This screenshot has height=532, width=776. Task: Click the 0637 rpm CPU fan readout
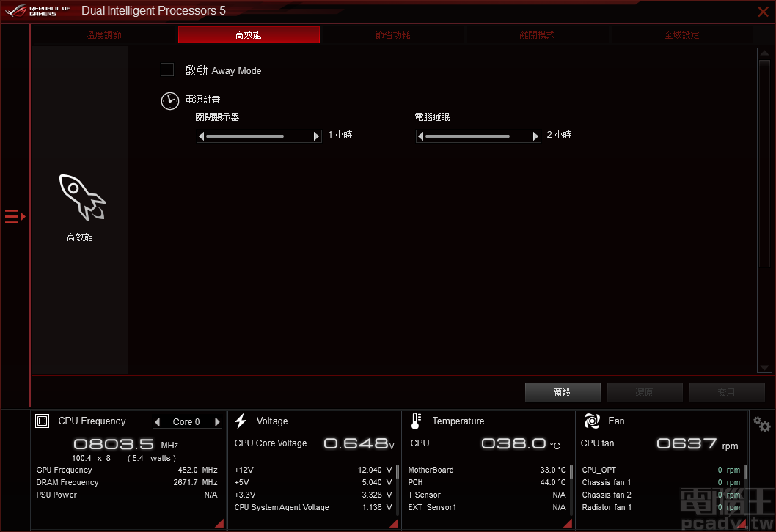[x=698, y=443]
